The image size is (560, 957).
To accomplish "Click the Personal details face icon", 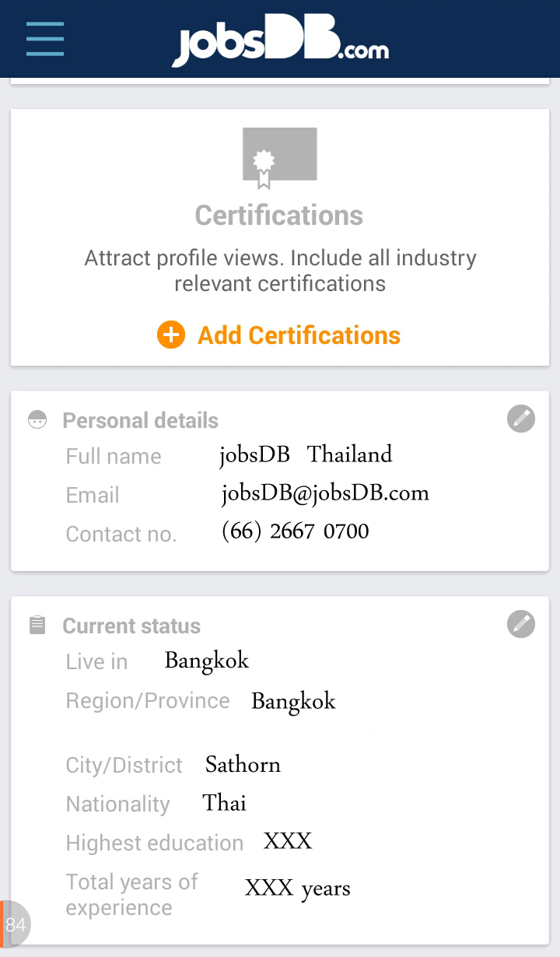I will [x=37, y=420].
